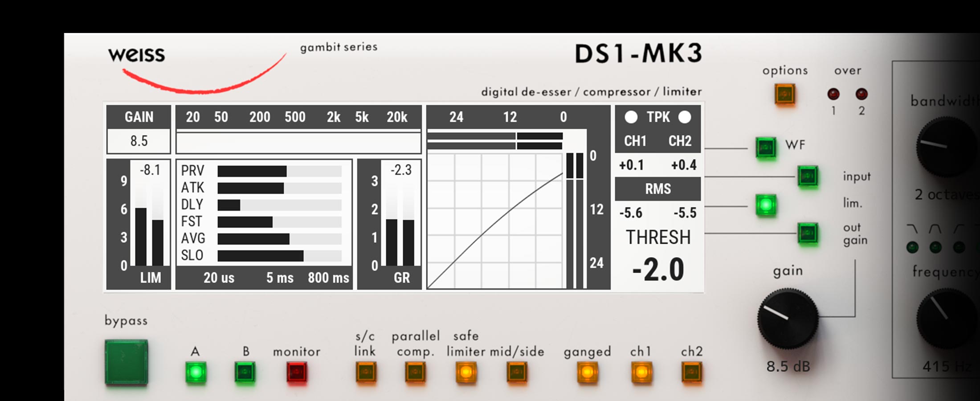Select the ch1 channel button

[x=641, y=372]
